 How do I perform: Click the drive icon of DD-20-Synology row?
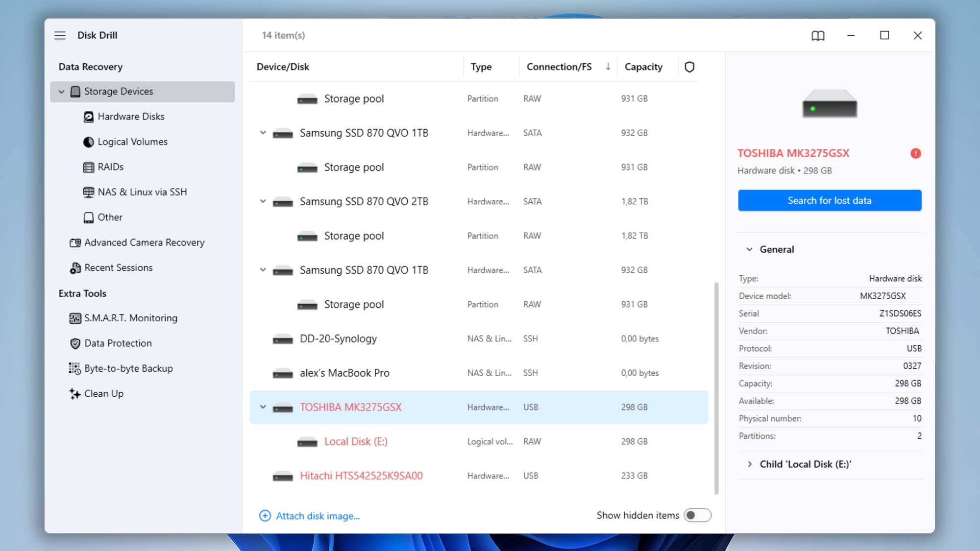[283, 339]
